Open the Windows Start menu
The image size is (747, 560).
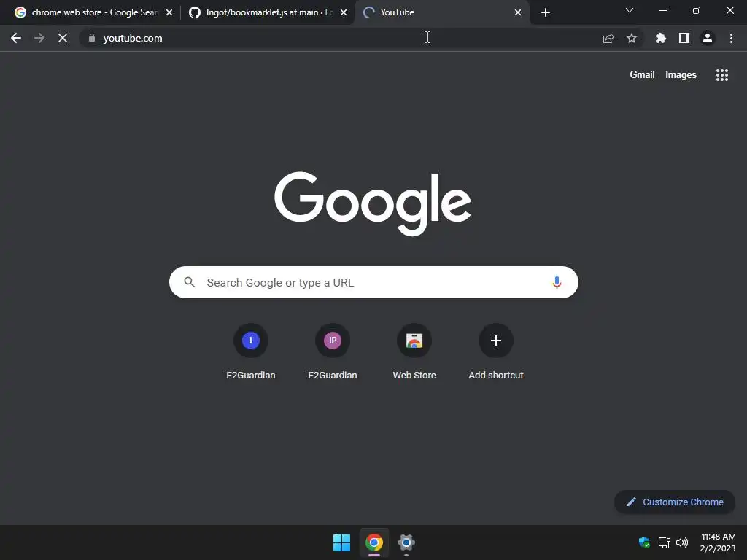(x=341, y=542)
